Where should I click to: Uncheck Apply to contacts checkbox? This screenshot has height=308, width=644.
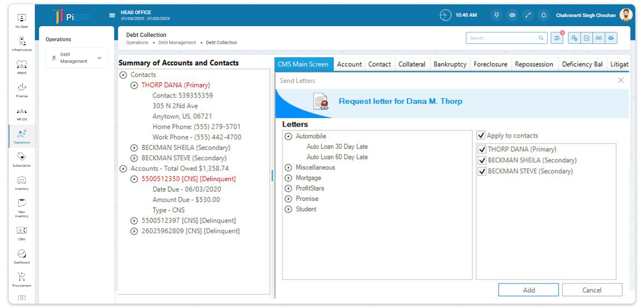pyautogui.click(x=481, y=135)
